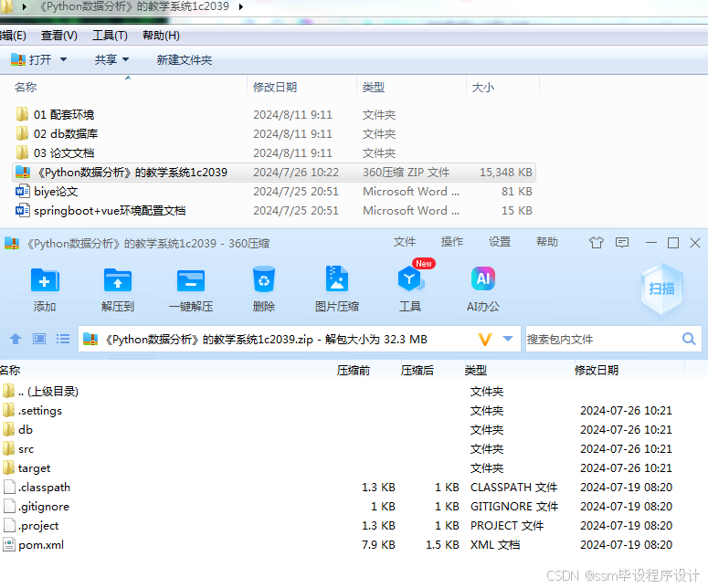
Task: Expand breadcrumb arrow after folder name
Action: click(241, 6)
